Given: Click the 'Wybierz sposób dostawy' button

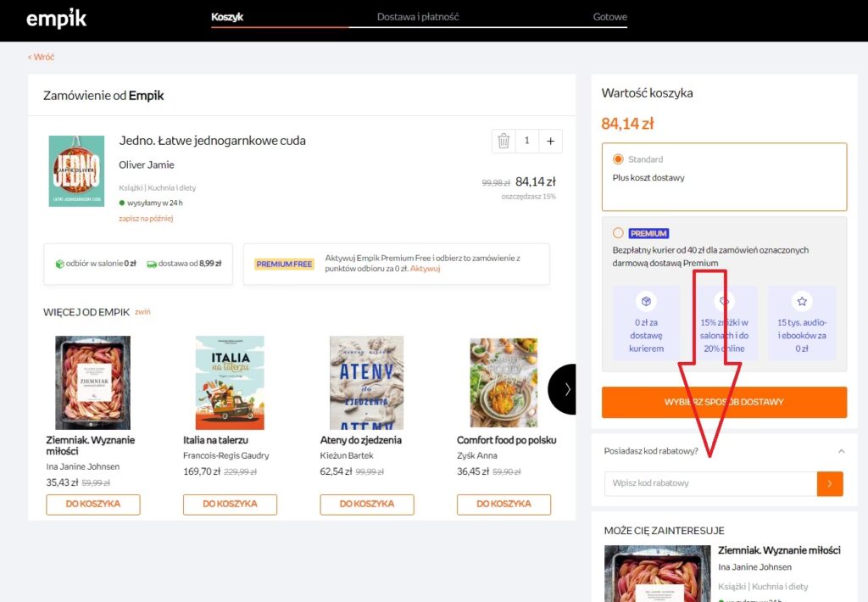Looking at the screenshot, I should click(x=724, y=402).
